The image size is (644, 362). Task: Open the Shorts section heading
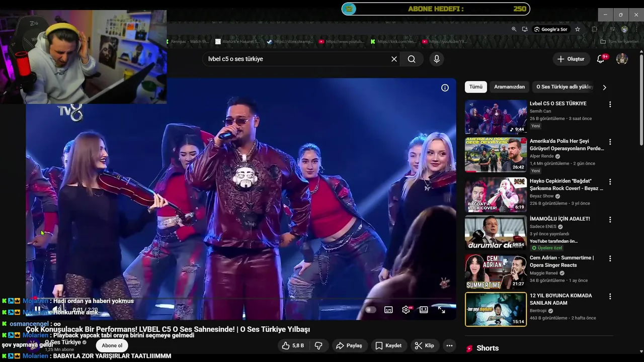[x=488, y=348]
